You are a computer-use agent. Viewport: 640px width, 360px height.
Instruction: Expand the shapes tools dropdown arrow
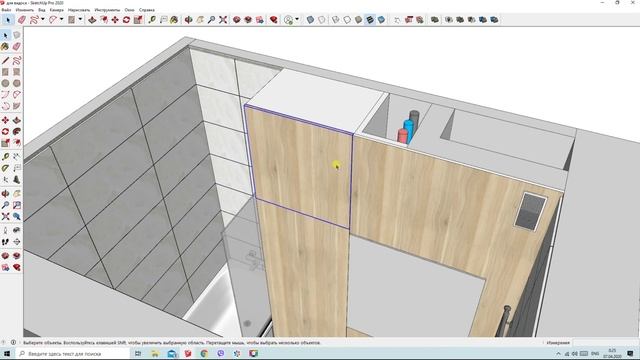click(80, 19)
